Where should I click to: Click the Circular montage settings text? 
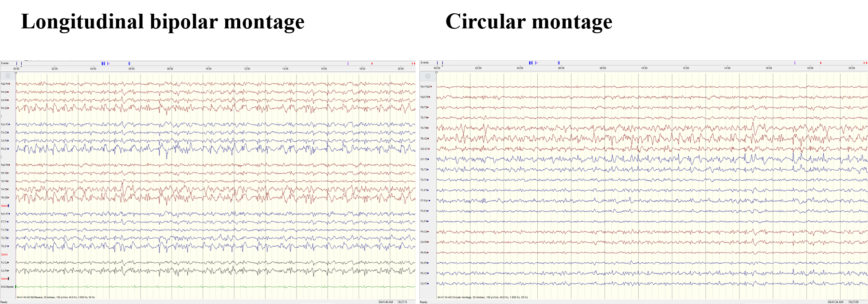pos(482,297)
